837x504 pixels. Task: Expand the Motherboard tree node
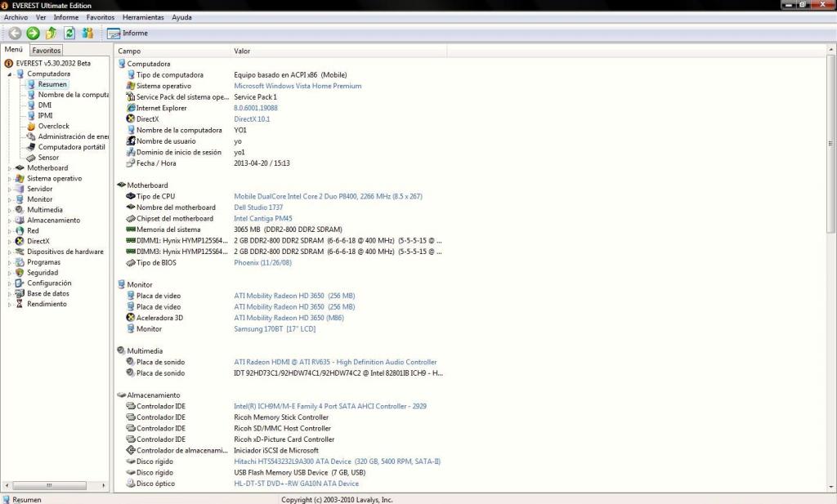tap(9, 168)
